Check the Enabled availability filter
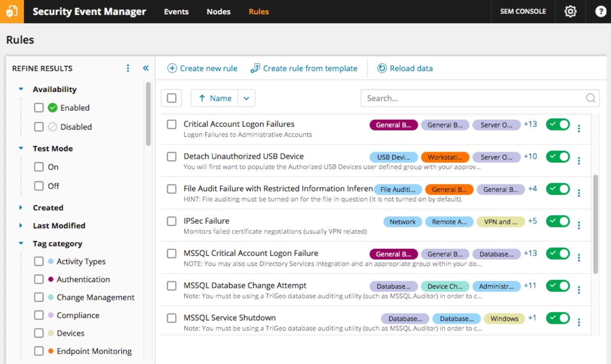Viewport: 611px width, 364px height. [x=39, y=108]
